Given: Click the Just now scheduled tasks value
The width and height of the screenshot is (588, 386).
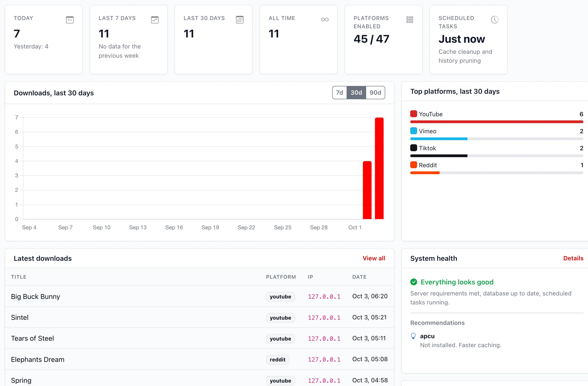Looking at the screenshot, I should [x=462, y=39].
